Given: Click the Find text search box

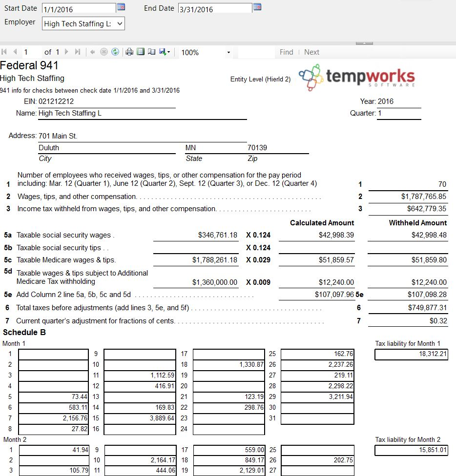Looking at the screenshot, I should [x=256, y=52].
